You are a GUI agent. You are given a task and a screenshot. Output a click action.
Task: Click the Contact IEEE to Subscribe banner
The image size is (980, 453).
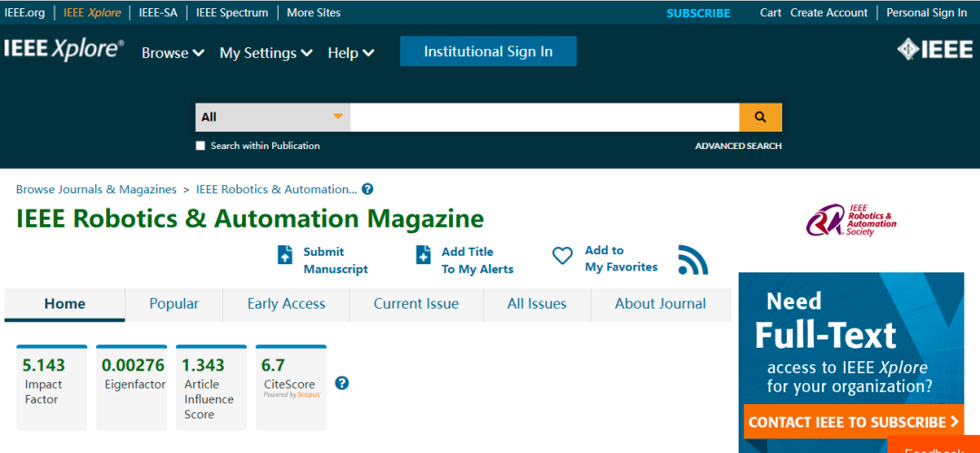(x=853, y=422)
